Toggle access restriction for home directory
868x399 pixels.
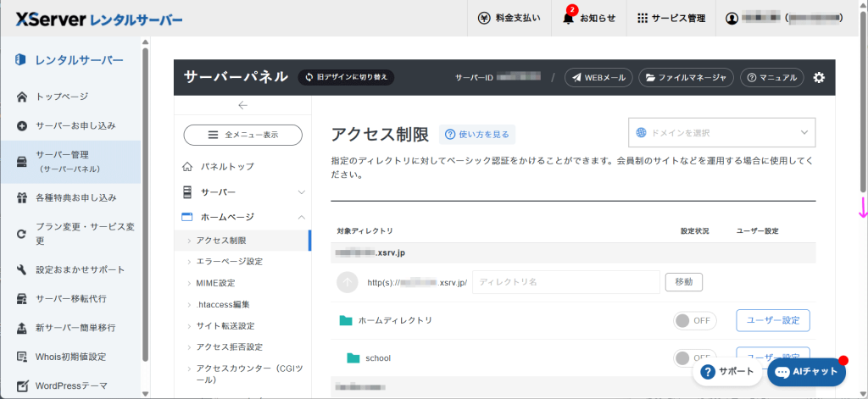pos(695,320)
